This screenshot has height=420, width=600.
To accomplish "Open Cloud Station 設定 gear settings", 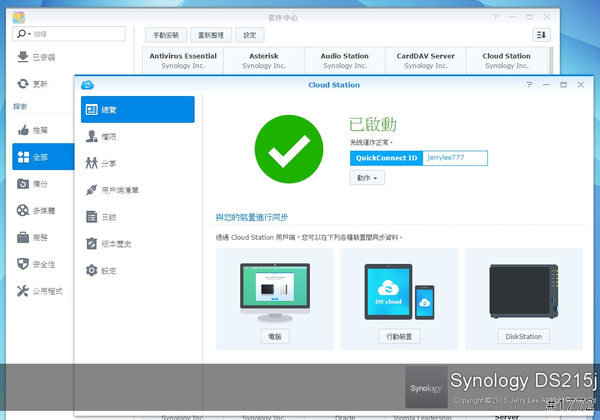I will [x=136, y=271].
